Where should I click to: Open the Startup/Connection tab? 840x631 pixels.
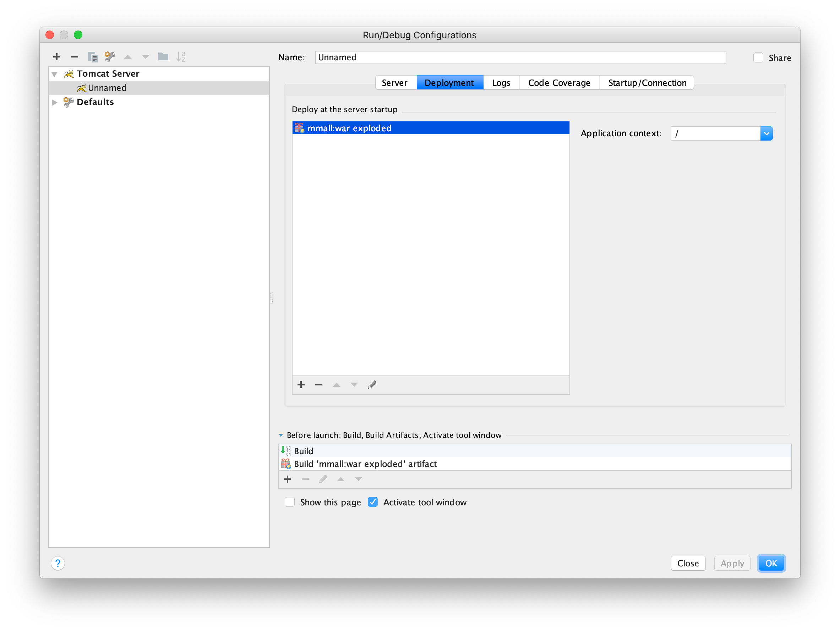(x=647, y=83)
